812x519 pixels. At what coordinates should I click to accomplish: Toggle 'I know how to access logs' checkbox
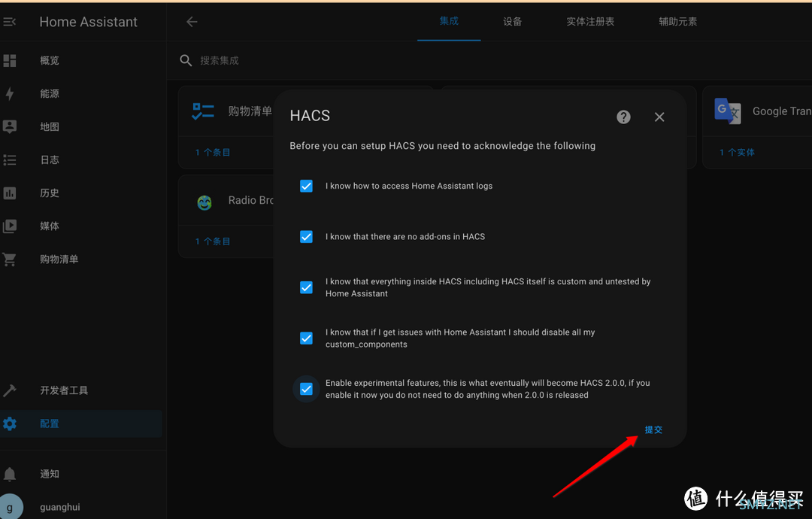tap(307, 186)
